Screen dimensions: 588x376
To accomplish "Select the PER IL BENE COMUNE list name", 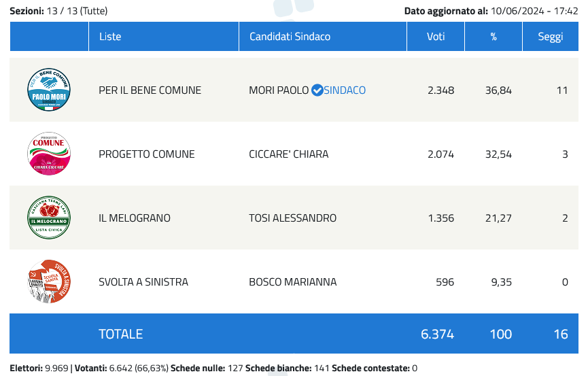I will (150, 90).
